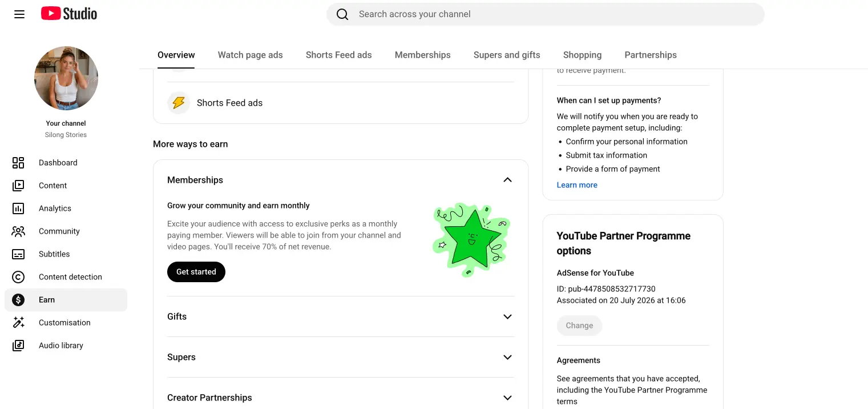Follow the Learn more link
Viewport: 868px width, 409px height.
[577, 185]
